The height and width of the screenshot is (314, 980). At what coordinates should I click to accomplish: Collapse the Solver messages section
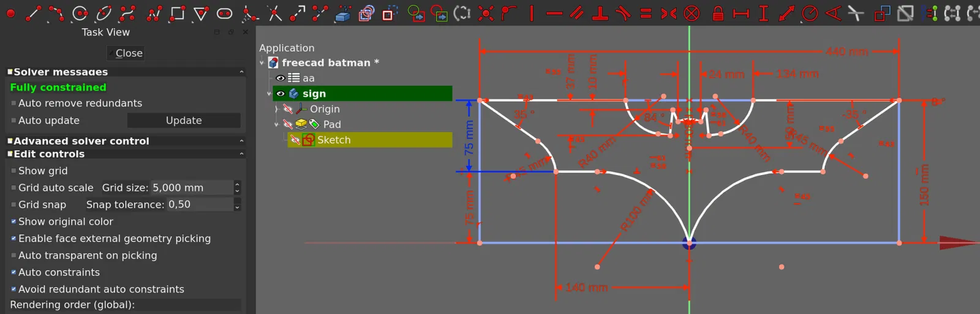click(241, 72)
